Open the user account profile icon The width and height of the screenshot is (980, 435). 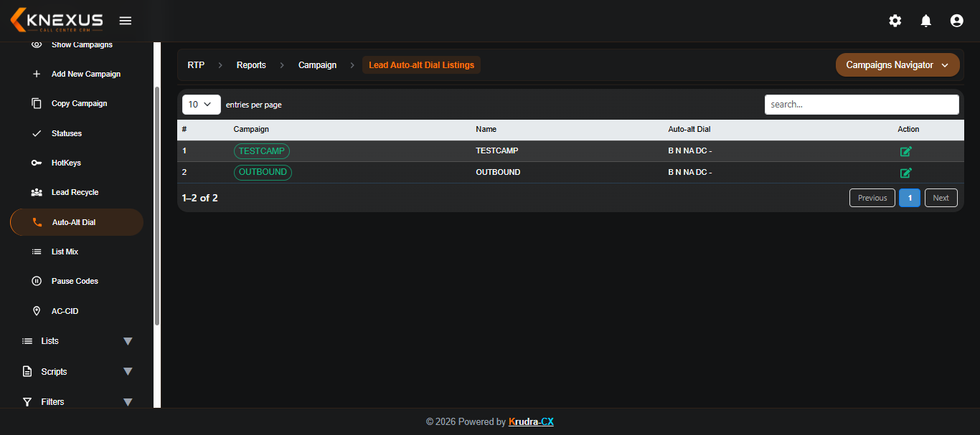(x=956, y=21)
